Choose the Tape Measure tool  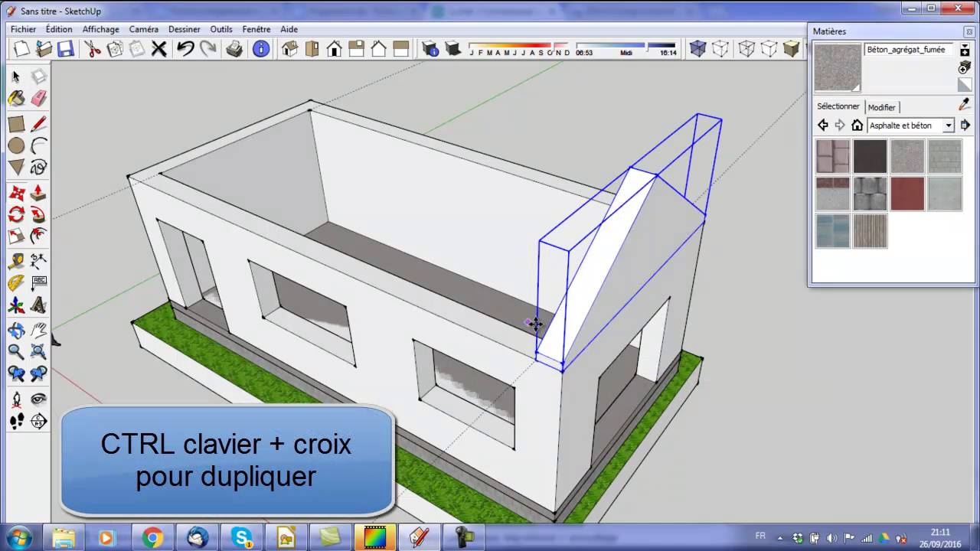[16, 262]
